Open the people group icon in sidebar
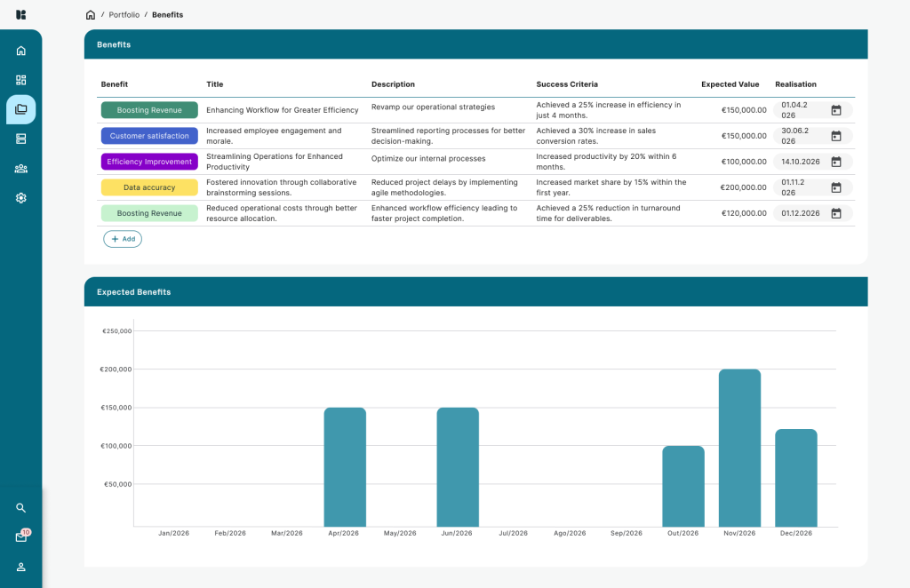 tap(21, 168)
